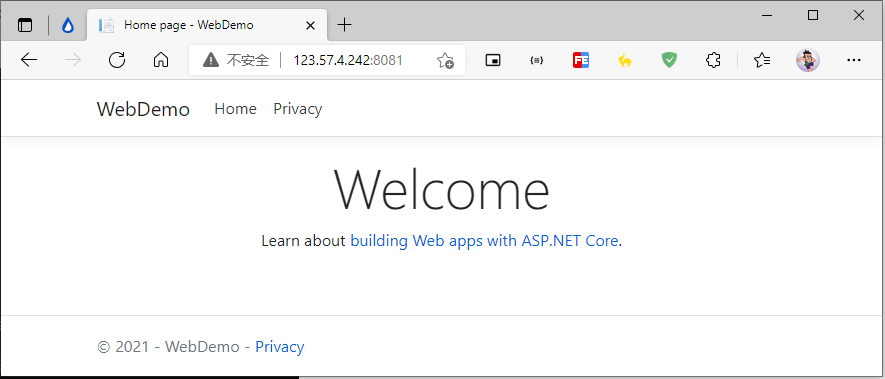Screen dimensions: 885x379
Task: Open the yellow flame extension icon
Action: coord(625,60)
